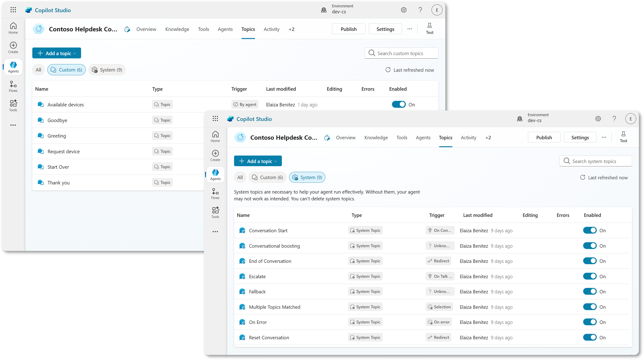This screenshot has height=360, width=644.
Task: Select the Custom (6) filter in front window
Action: tap(267, 177)
